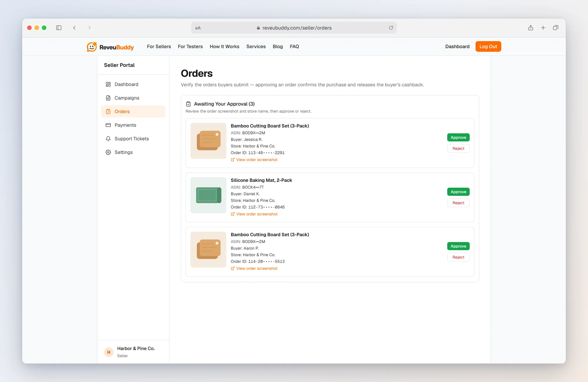Viewport: 588px width, 382px height.
Task: Approve Daniel K.'s Silicone Baking Mat order
Action: pos(458,192)
